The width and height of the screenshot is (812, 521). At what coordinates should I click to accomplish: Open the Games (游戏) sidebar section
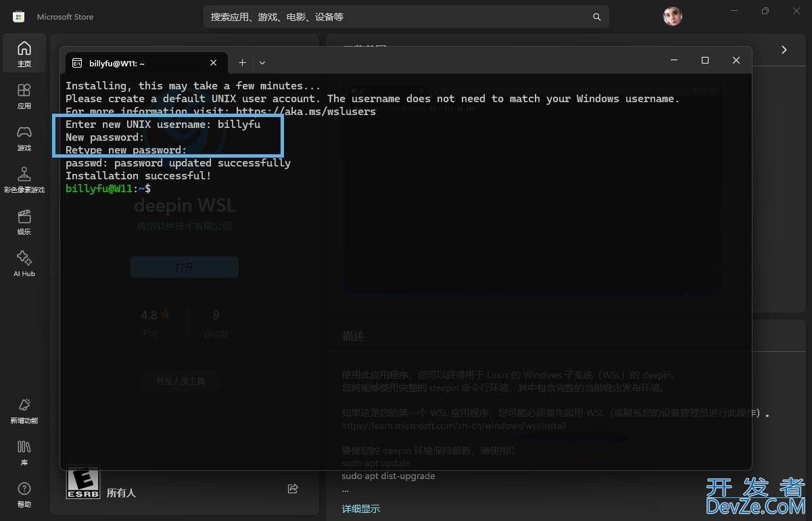24,137
